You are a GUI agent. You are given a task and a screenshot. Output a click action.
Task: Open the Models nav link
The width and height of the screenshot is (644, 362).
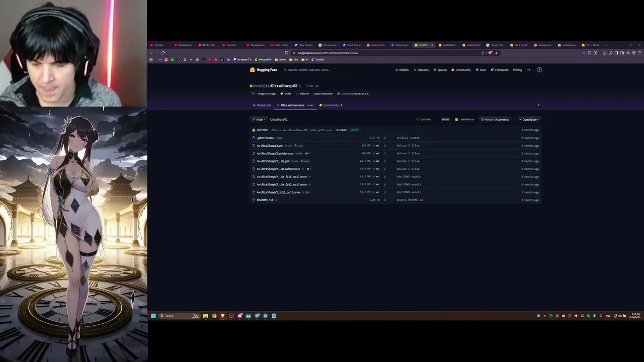402,70
